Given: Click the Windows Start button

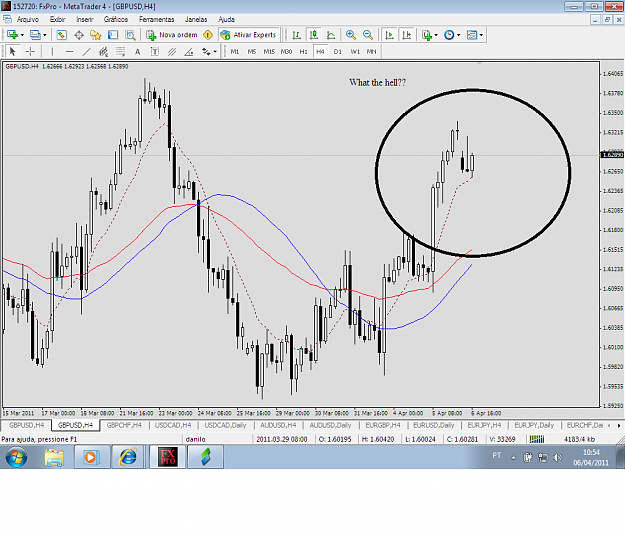Looking at the screenshot, I should (x=16, y=457).
